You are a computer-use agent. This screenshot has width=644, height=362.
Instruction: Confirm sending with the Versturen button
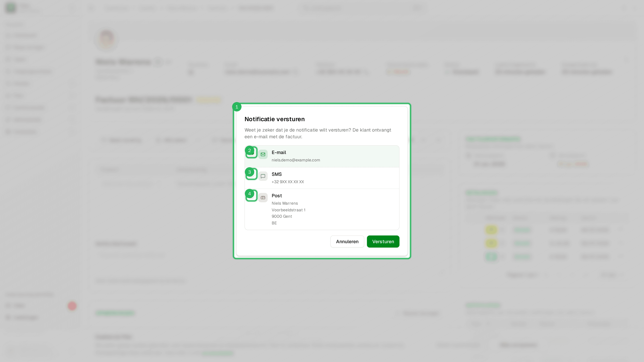point(383,242)
